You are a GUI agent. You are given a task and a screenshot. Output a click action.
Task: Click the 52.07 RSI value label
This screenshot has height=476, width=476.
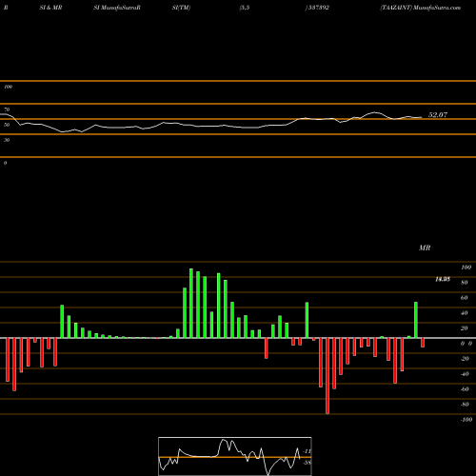click(x=438, y=115)
